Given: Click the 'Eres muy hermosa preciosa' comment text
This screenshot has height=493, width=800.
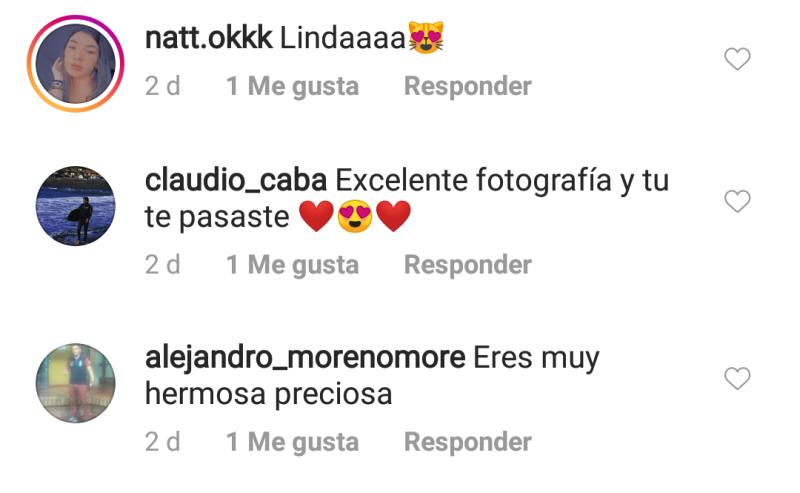Looking at the screenshot, I should pyautogui.click(x=372, y=376).
